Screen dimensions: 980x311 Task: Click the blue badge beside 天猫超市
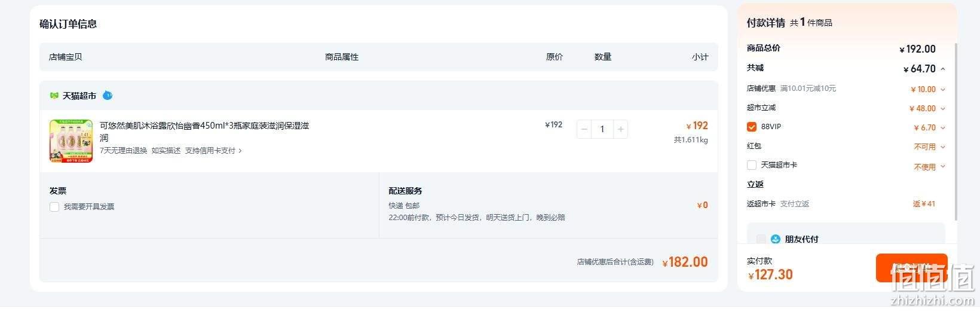point(108,95)
